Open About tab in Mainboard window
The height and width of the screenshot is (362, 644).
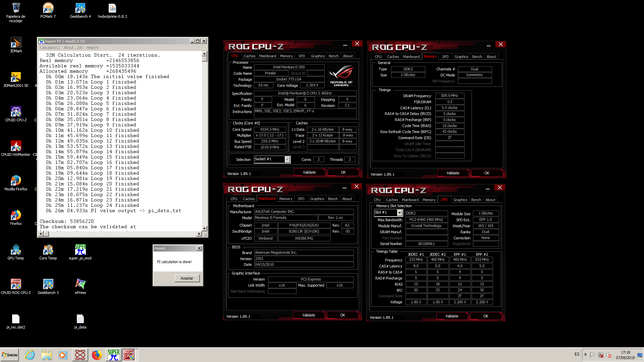347,199
